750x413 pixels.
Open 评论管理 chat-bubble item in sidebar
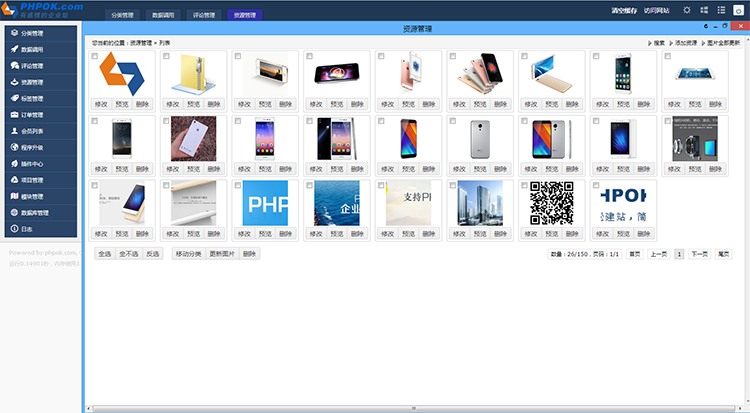click(x=41, y=66)
